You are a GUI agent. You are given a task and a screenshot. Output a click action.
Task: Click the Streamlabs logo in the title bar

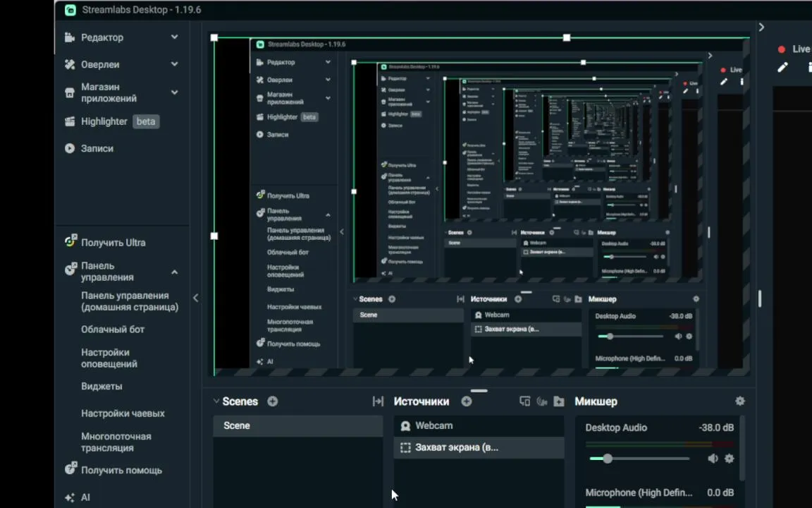(x=70, y=10)
